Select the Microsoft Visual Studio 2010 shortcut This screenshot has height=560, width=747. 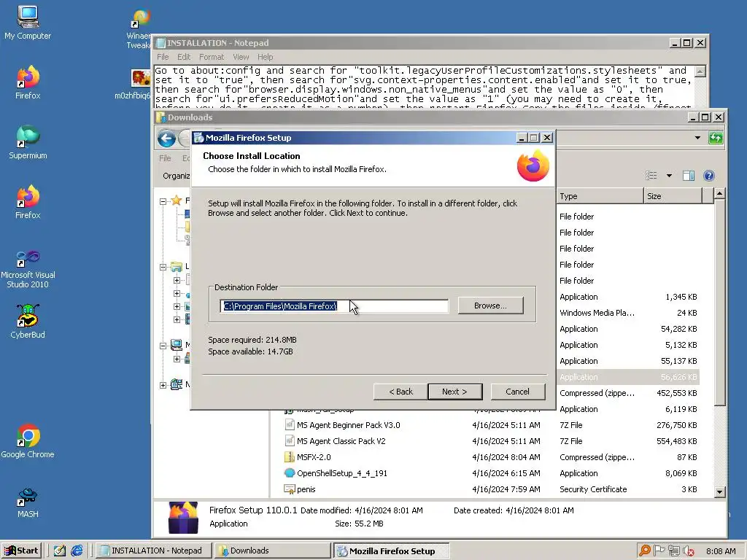tap(28, 270)
